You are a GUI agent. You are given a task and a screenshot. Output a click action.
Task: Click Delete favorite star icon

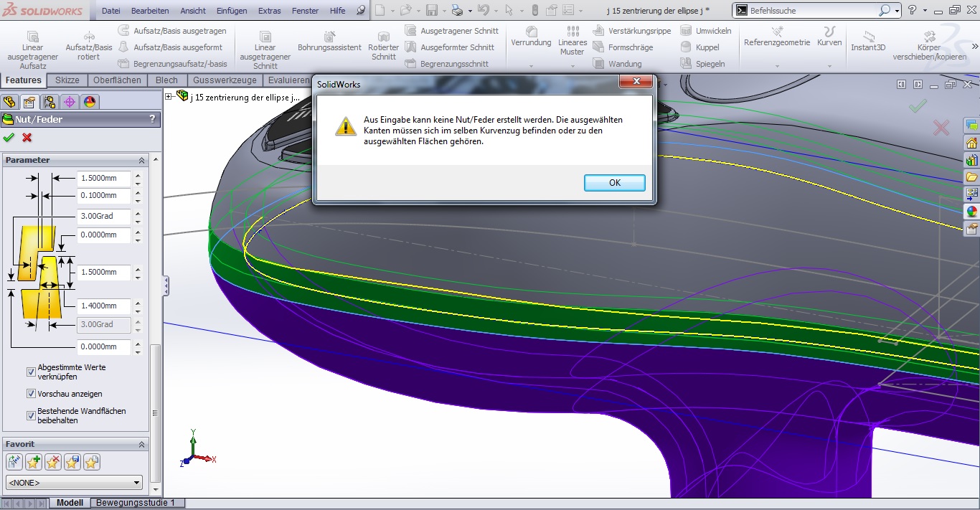pos(53,462)
